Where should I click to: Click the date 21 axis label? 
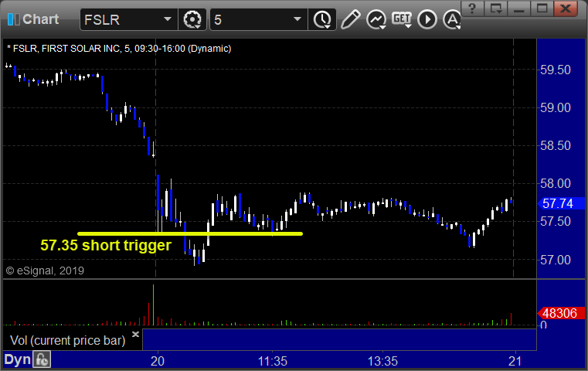[515, 361]
